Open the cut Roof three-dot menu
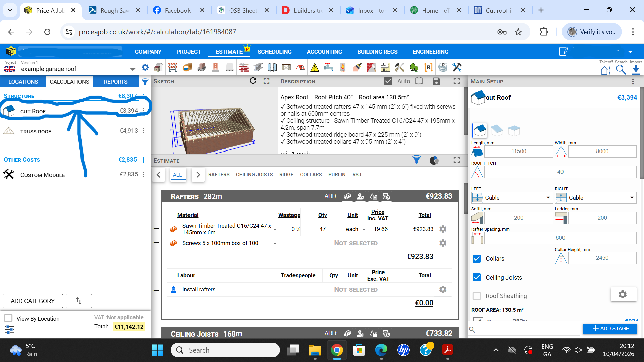The height and width of the screenshot is (362, 644). 143,110
